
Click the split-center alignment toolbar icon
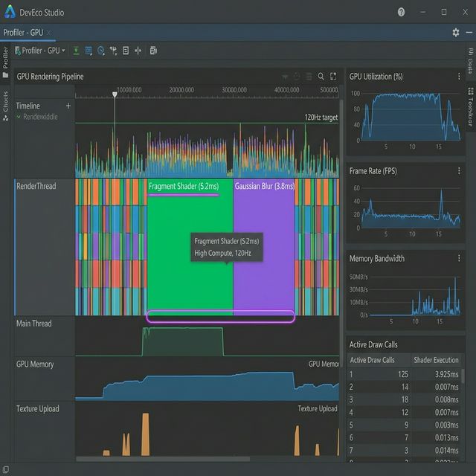pos(138,51)
